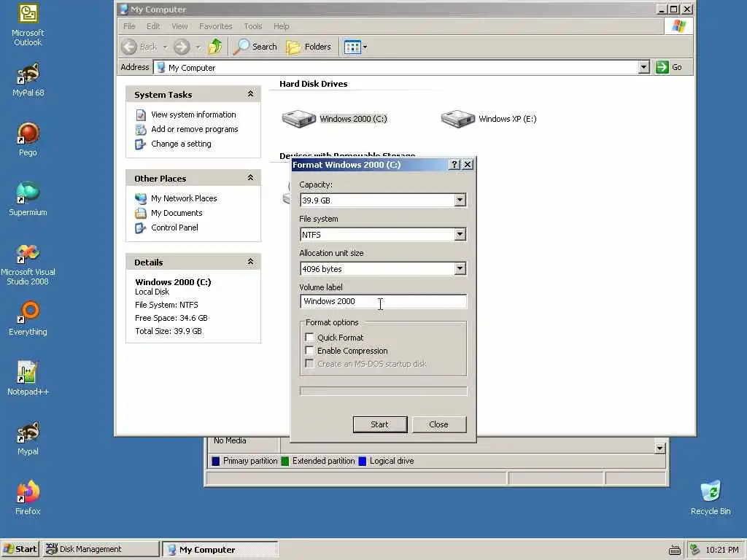The image size is (747, 560).
Task: Open the Windows Start menu
Action: [20, 550]
